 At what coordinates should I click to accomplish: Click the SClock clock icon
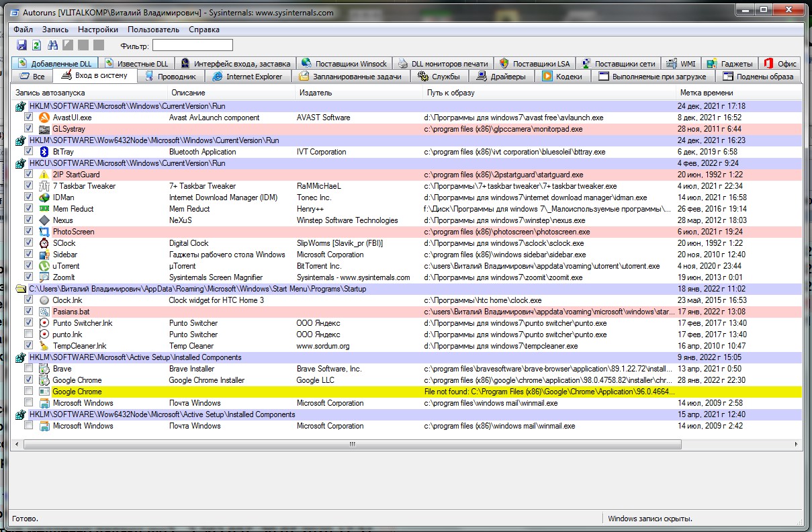(44, 243)
